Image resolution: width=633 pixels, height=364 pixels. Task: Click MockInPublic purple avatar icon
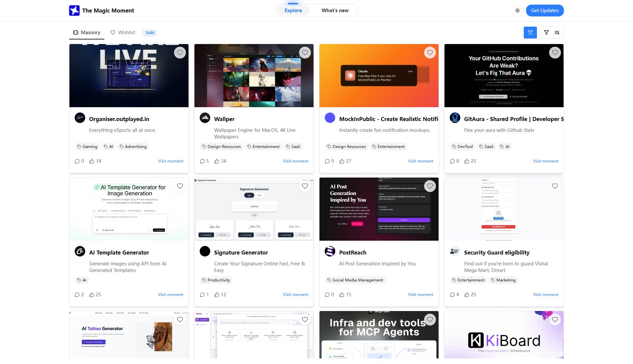[330, 118]
